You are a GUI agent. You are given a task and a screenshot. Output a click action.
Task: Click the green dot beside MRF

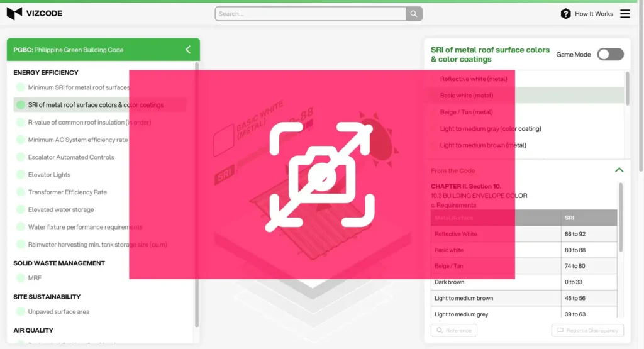tap(21, 278)
